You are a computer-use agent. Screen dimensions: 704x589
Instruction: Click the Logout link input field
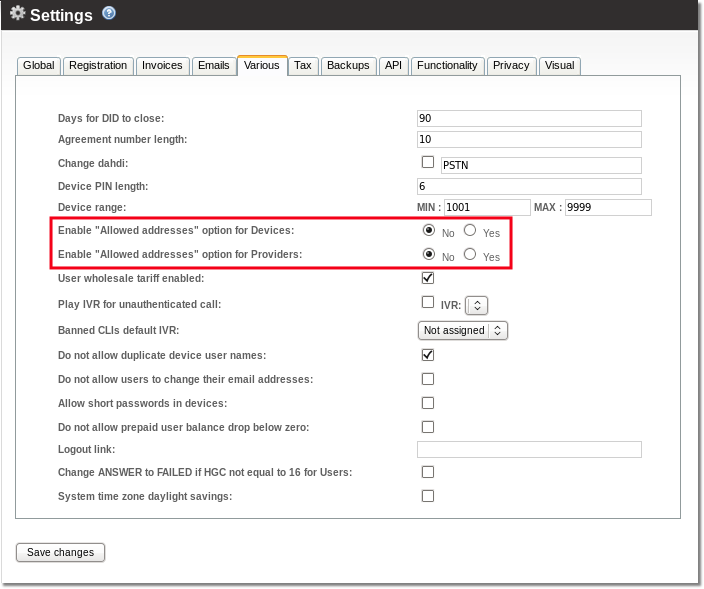(x=529, y=450)
